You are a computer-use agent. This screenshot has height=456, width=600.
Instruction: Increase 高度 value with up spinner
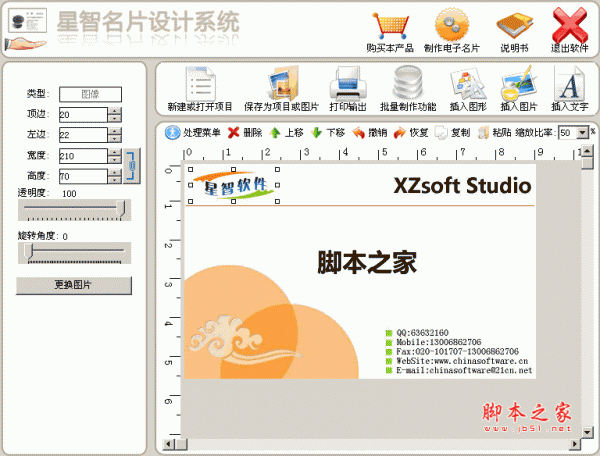(x=115, y=173)
